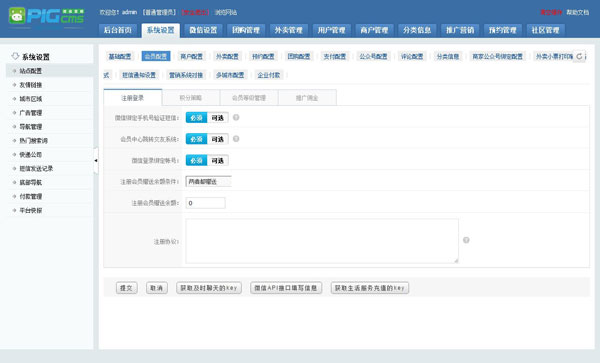Viewport: 600px width, 363px height.
Task: Select 必须 for 会员中心跳转交友系统
Action: (x=196, y=139)
